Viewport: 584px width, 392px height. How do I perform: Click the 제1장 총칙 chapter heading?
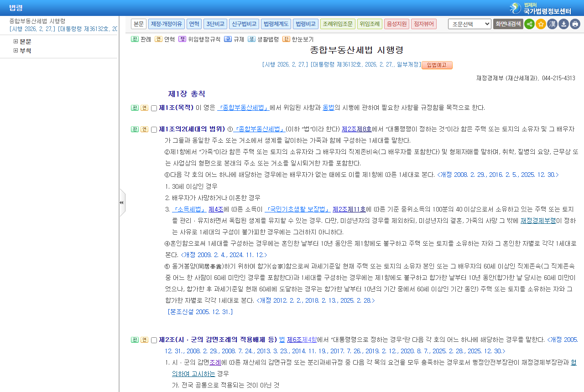tap(187, 94)
